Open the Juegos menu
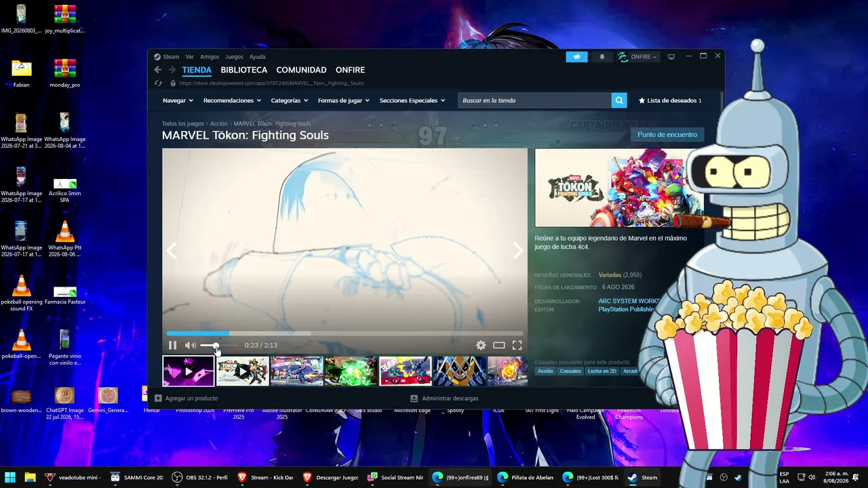This screenshot has height=488, width=868. [x=234, y=57]
